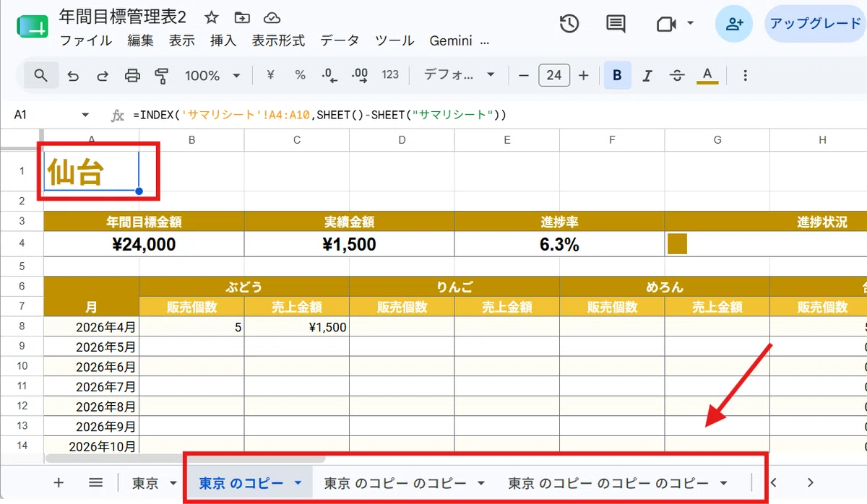This screenshot has width=867, height=504.
Task: Open the all sheets list icon
Action: coord(95,482)
